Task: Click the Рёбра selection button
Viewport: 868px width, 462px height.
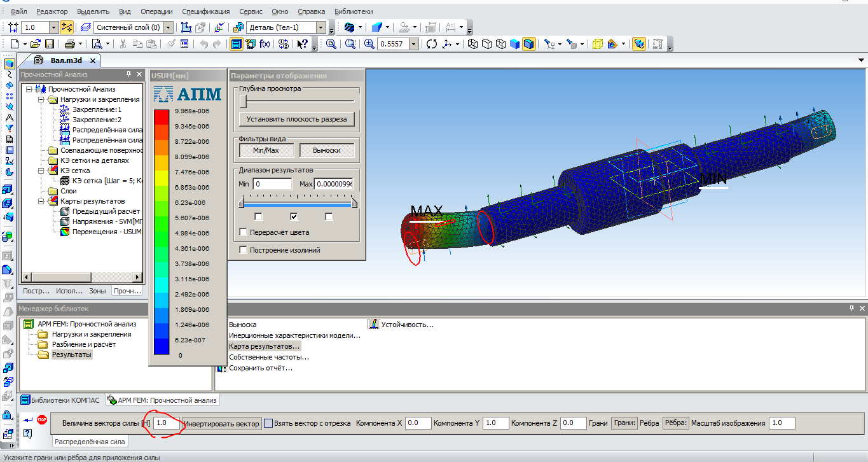Action: tap(675, 423)
